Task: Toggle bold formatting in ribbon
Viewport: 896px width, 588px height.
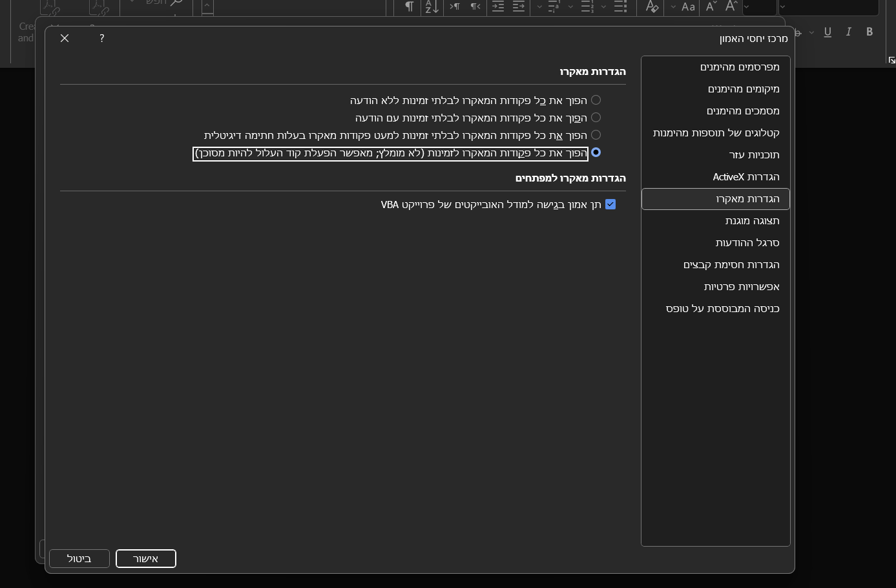Action: (x=870, y=32)
